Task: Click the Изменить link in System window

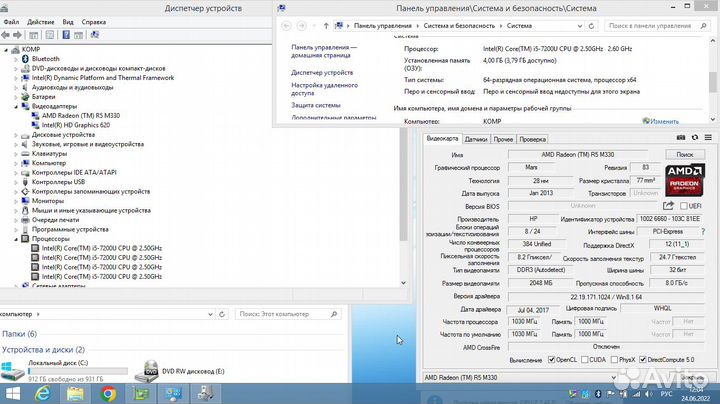Action: coord(664,122)
